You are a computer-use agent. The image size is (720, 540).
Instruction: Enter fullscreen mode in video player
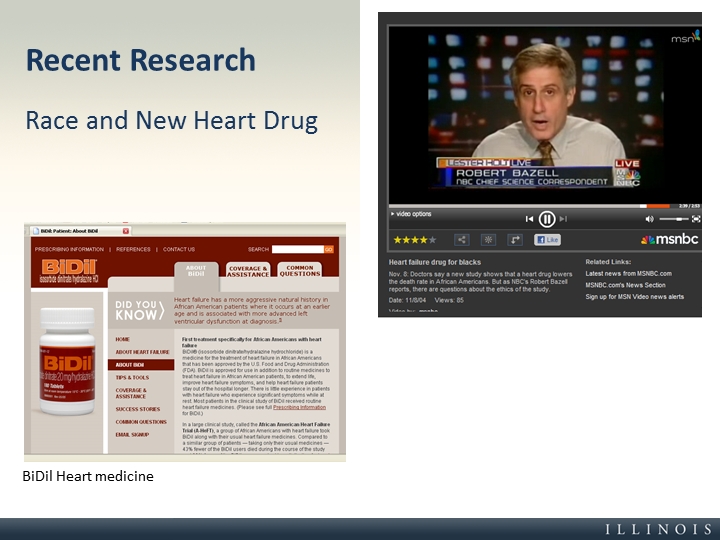[696, 219]
